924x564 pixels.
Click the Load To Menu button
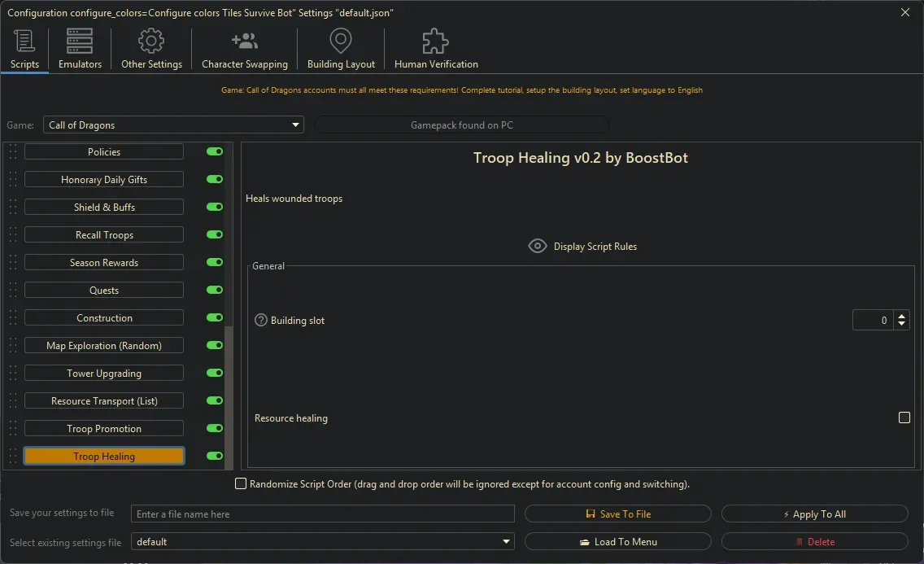point(618,541)
